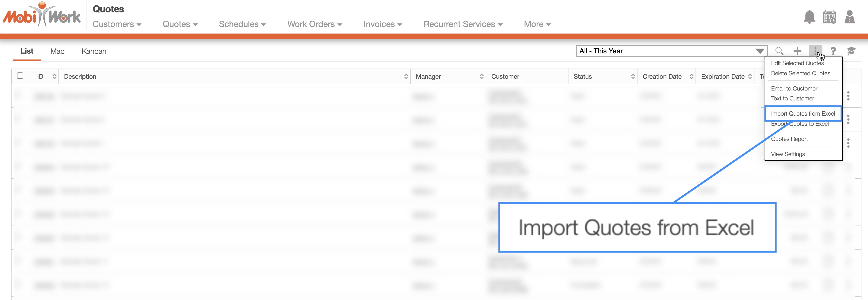Choose Quotes Report menu entry

[789, 139]
